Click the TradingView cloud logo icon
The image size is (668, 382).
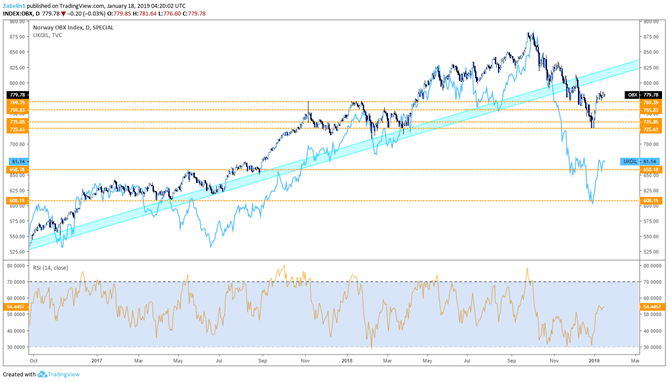42,374
